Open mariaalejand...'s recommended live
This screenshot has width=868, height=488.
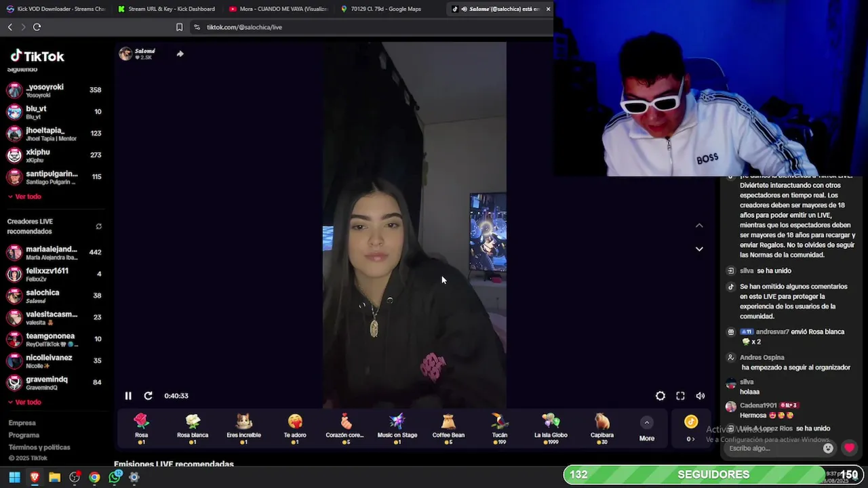click(54, 252)
